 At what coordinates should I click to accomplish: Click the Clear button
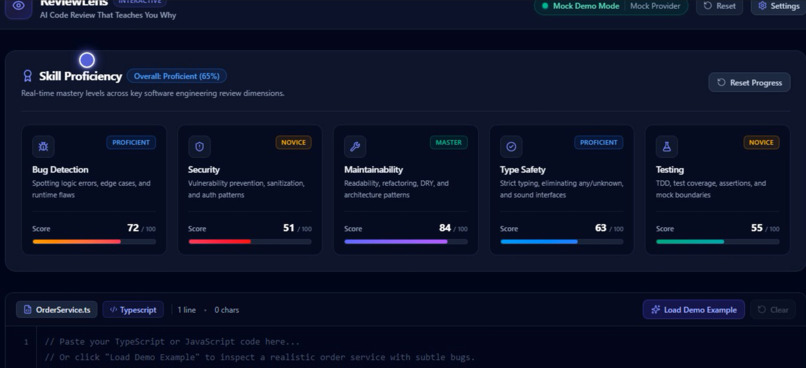click(x=773, y=310)
